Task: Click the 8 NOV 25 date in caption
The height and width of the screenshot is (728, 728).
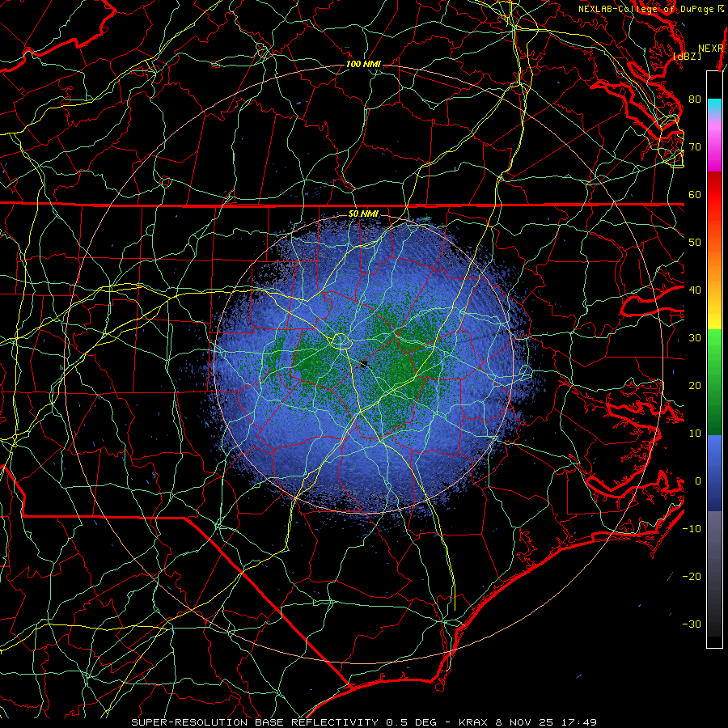Action: [x=523, y=722]
